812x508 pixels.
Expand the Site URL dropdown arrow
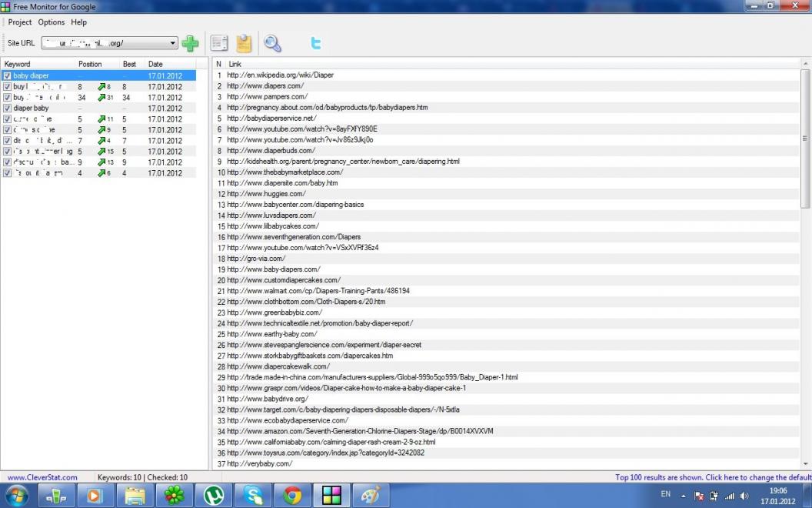tap(172, 44)
